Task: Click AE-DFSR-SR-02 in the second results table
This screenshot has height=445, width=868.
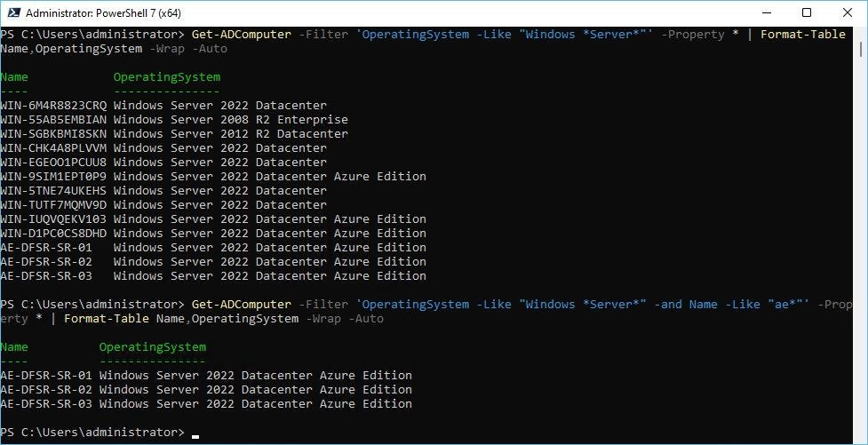Action: coord(46,390)
